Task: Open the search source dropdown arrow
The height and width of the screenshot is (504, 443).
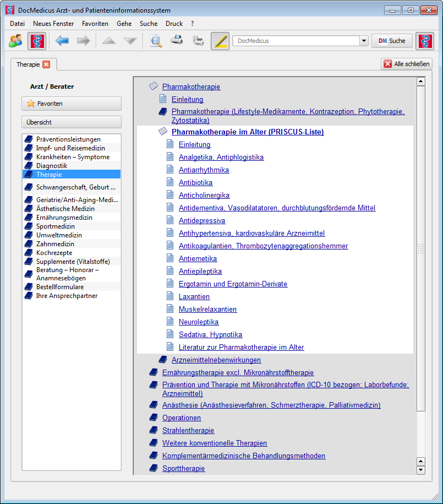Action: coord(364,41)
